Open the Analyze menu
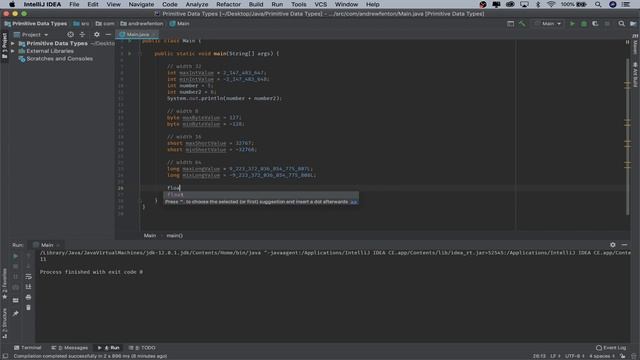The width and height of the screenshot is (640, 360). pos(197,4)
